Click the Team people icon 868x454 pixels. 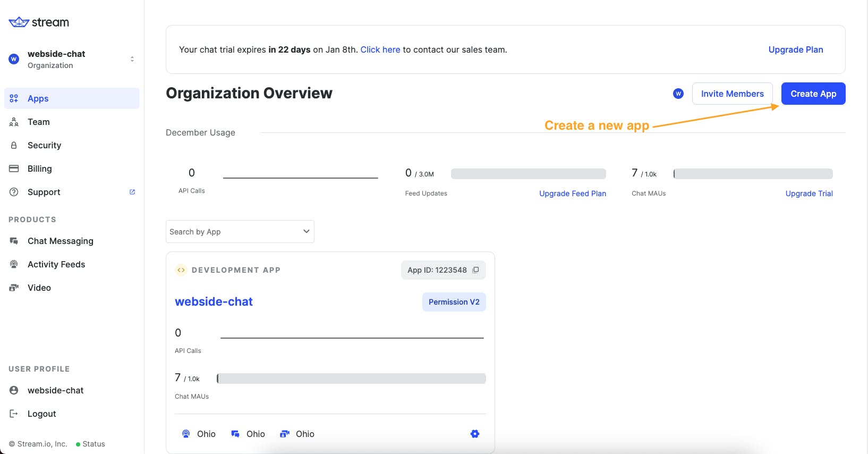tap(14, 122)
